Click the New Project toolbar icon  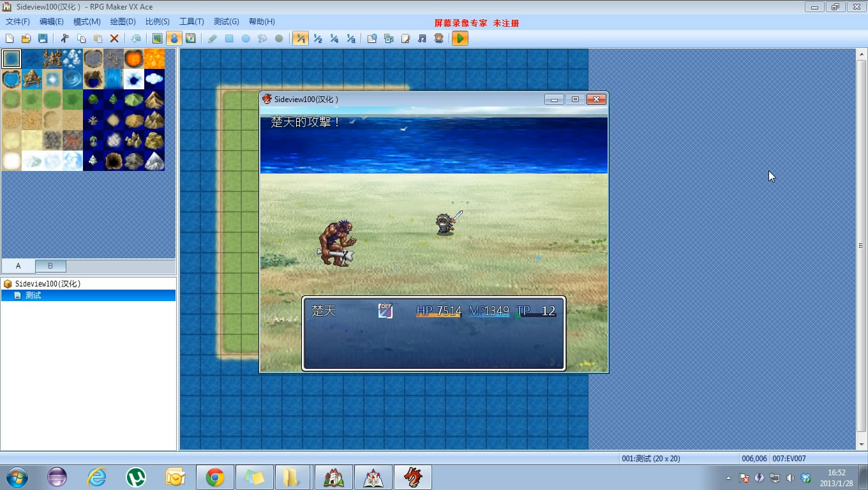coord(10,38)
